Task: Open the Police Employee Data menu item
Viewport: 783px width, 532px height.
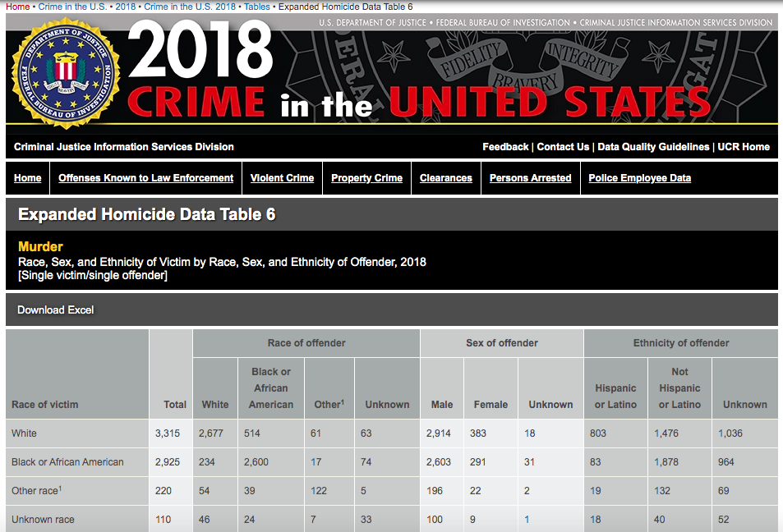Action: pyautogui.click(x=640, y=178)
